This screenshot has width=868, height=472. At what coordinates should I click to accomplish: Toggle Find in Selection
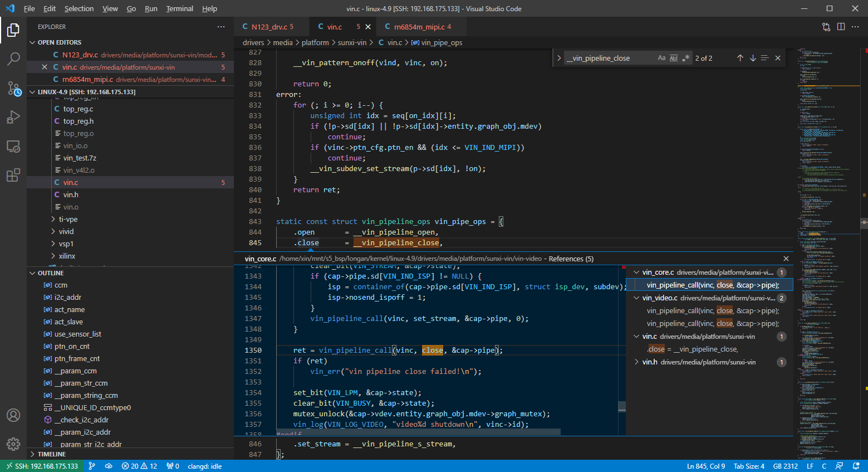tap(765, 58)
